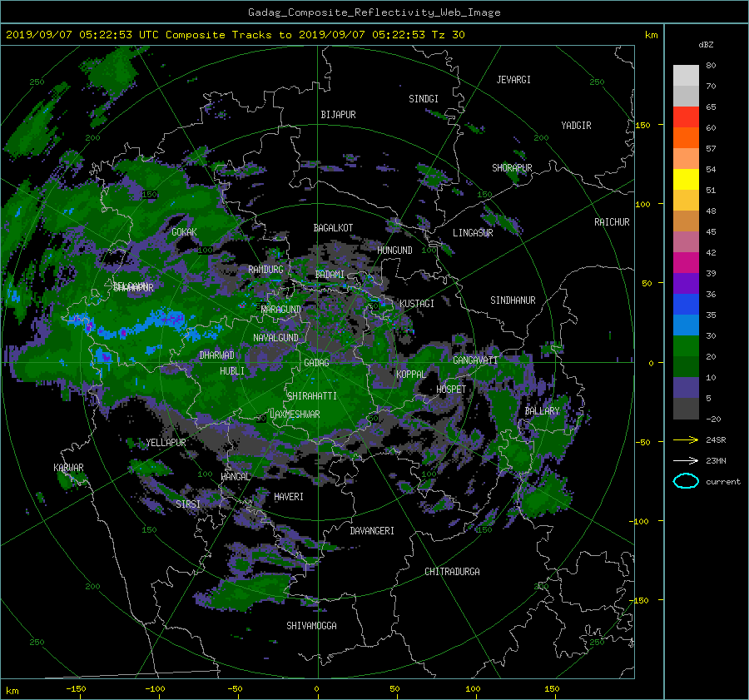Click the NAVALGUND city label
749x700 pixels.
[275, 338]
